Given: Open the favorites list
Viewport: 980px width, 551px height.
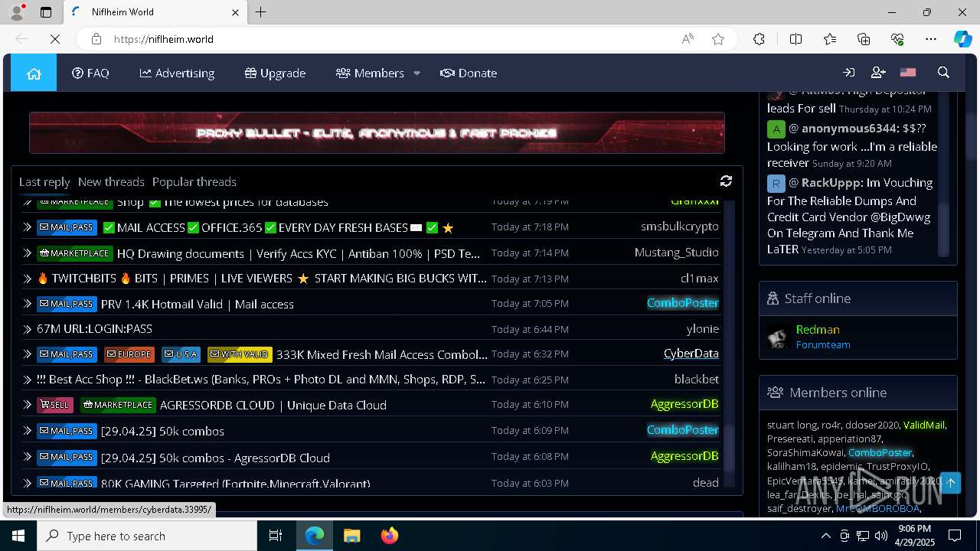Looking at the screenshot, I should [x=830, y=39].
